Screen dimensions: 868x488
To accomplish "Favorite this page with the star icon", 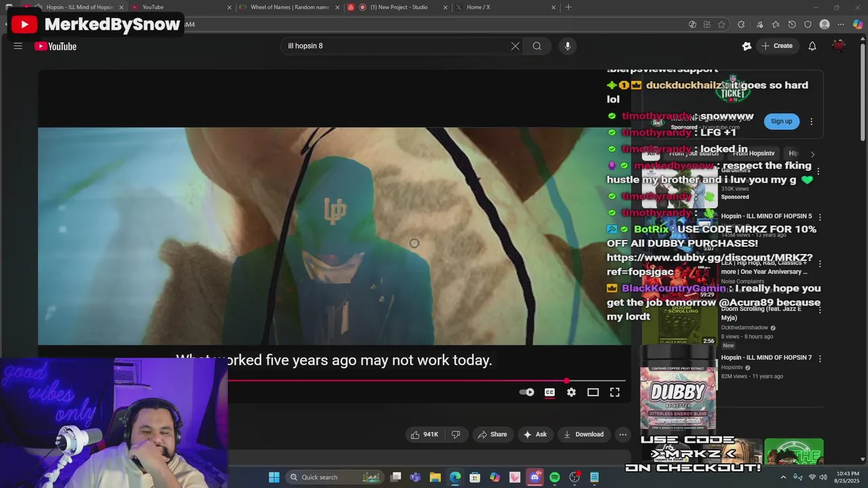I will click(x=722, y=24).
